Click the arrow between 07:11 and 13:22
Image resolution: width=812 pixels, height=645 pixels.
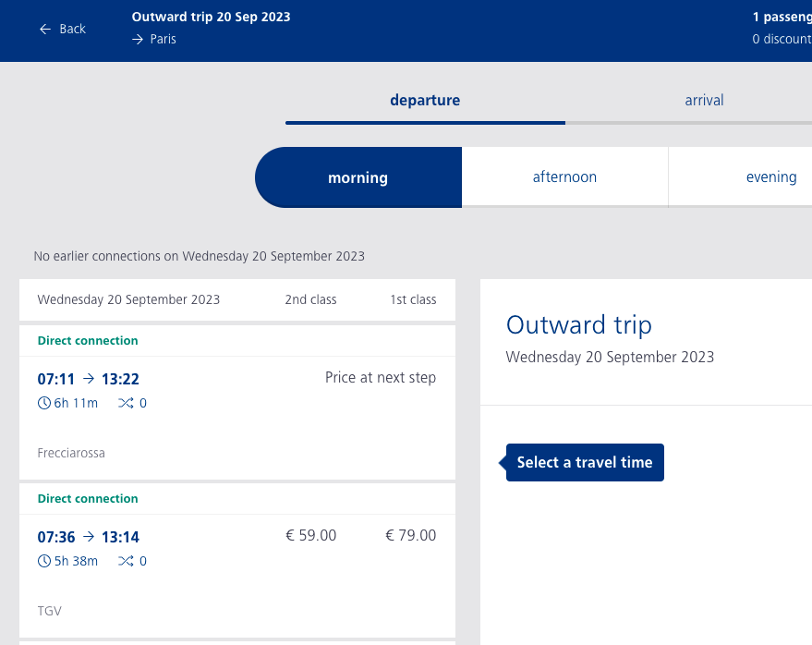(x=89, y=379)
